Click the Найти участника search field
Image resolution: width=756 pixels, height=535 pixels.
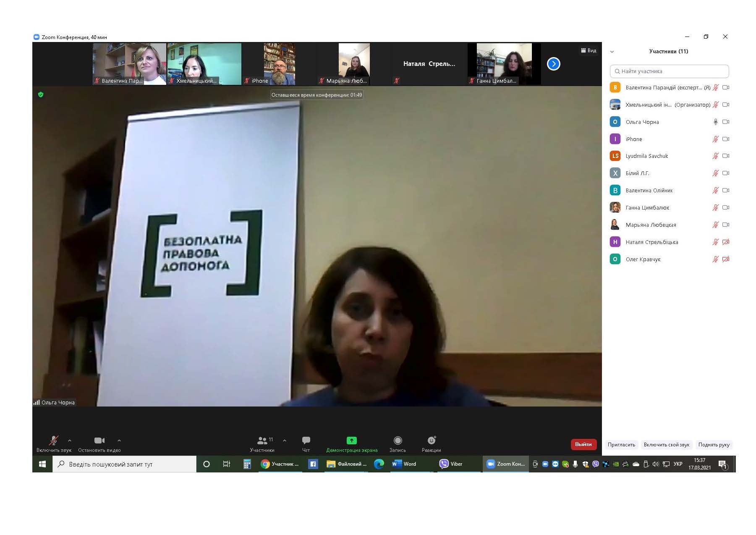[670, 71]
